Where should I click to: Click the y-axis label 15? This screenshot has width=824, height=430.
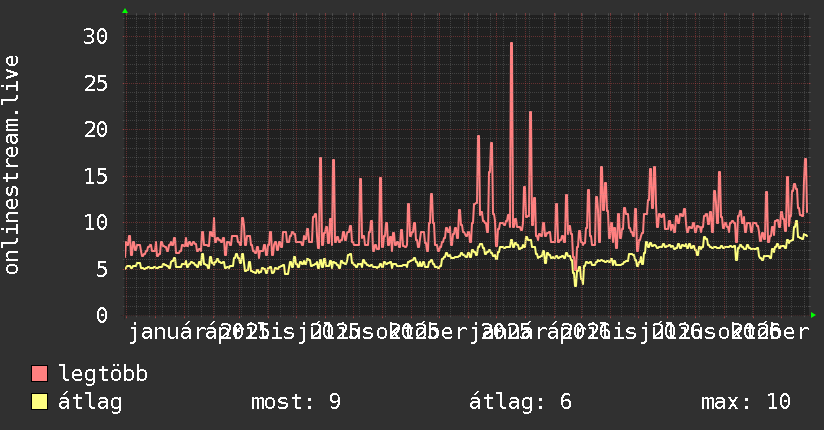coord(96,176)
